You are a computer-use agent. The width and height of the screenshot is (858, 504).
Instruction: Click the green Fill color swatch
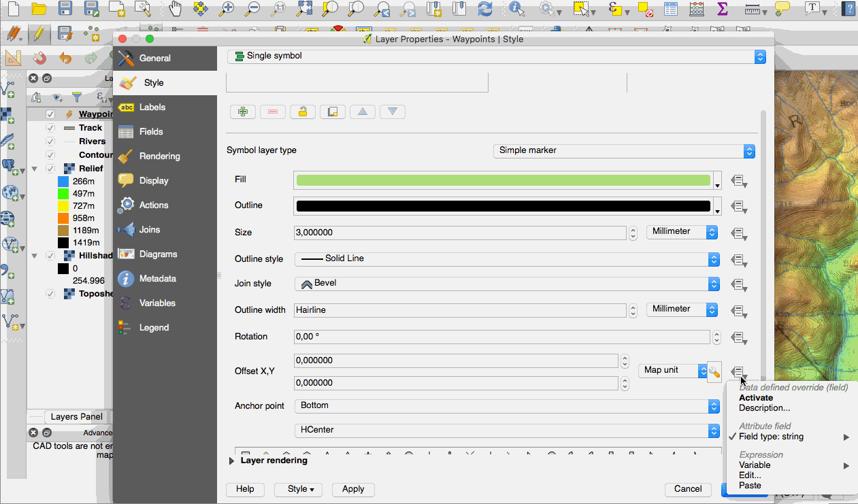click(x=503, y=180)
